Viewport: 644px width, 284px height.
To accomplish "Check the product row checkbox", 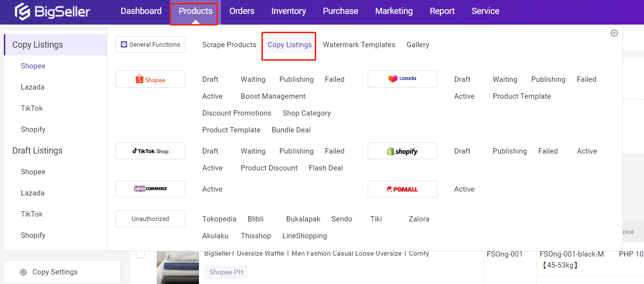I will click(140, 254).
